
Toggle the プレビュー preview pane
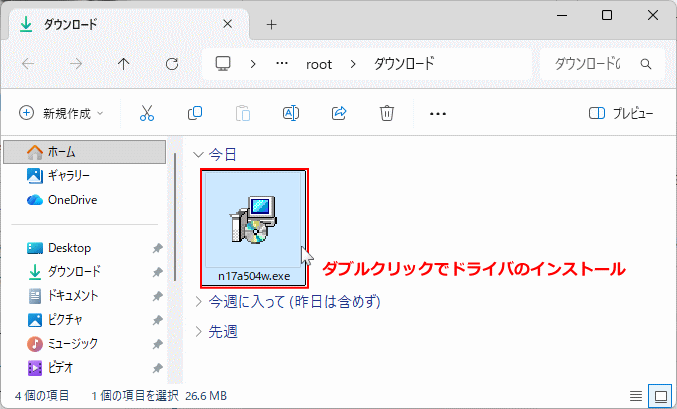621,113
